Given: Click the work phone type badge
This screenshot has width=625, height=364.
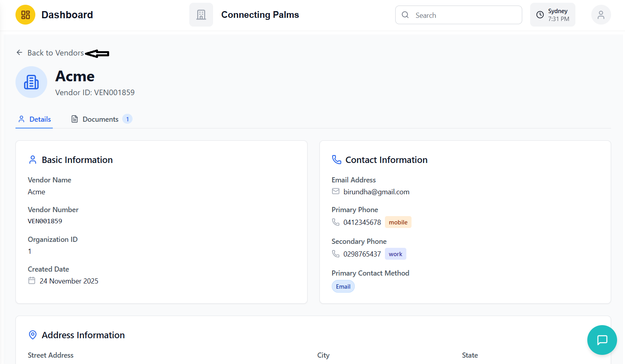Looking at the screenshot, I should click(396, 254).
